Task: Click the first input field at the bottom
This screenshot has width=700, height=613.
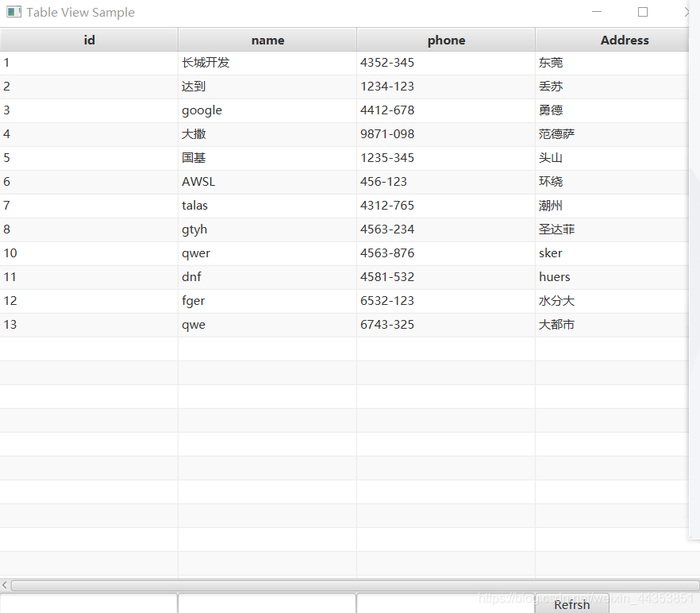Action: pos(89,604)
